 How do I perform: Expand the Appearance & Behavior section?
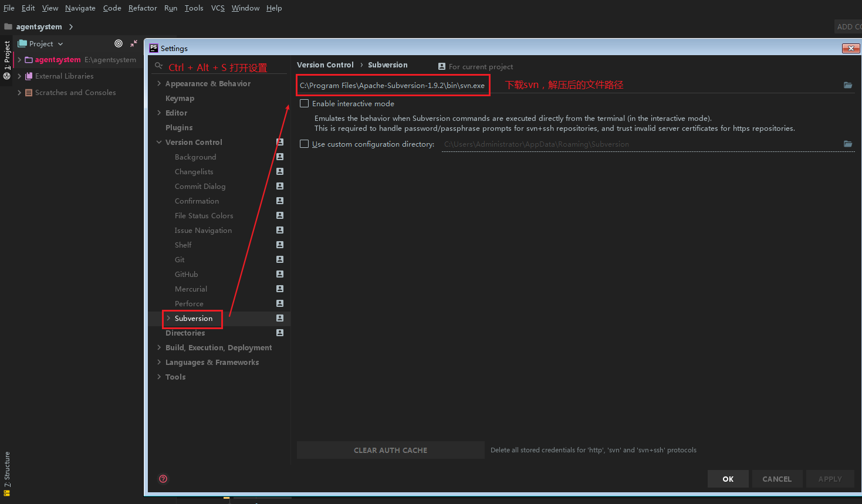[158, 83]
